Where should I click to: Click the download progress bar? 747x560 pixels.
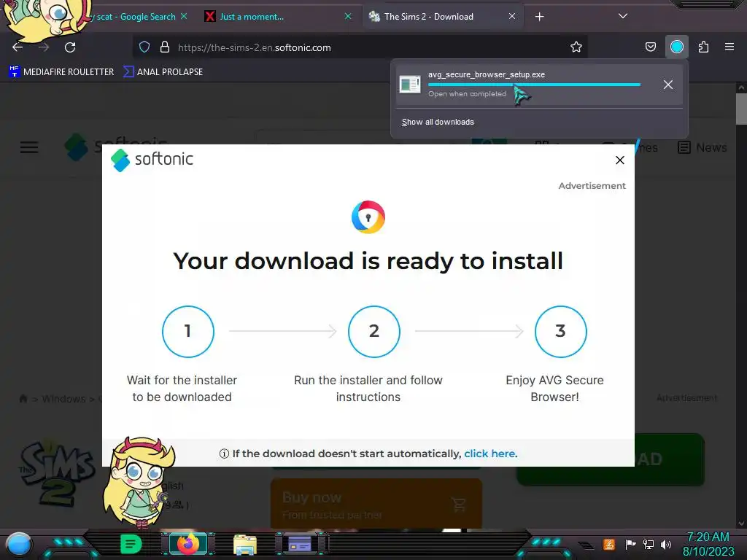click(534, 85)
